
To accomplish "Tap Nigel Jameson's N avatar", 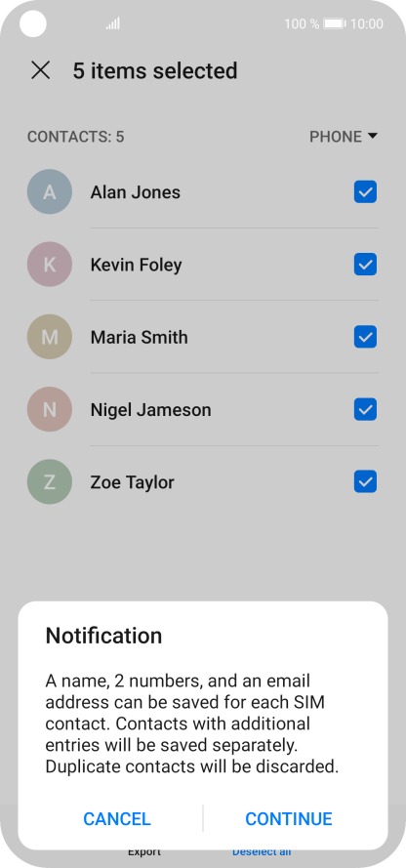I will tap(49, 410).
